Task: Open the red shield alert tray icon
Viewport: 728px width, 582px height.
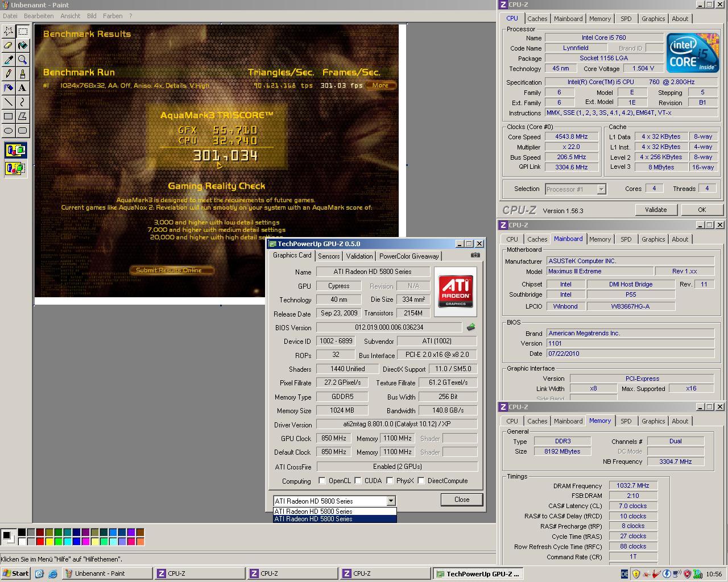Action: click(x=687, y=574)
